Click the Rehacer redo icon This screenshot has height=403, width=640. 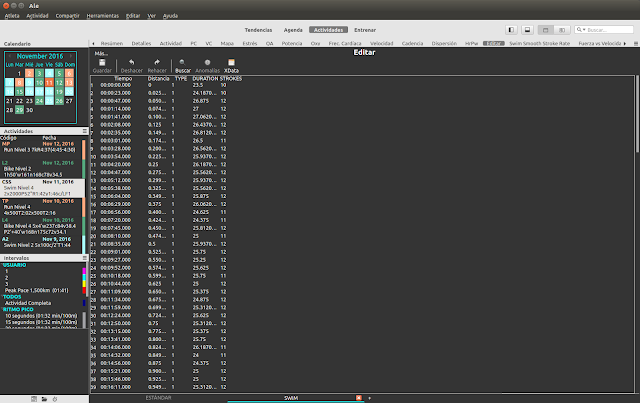[157, 62]
